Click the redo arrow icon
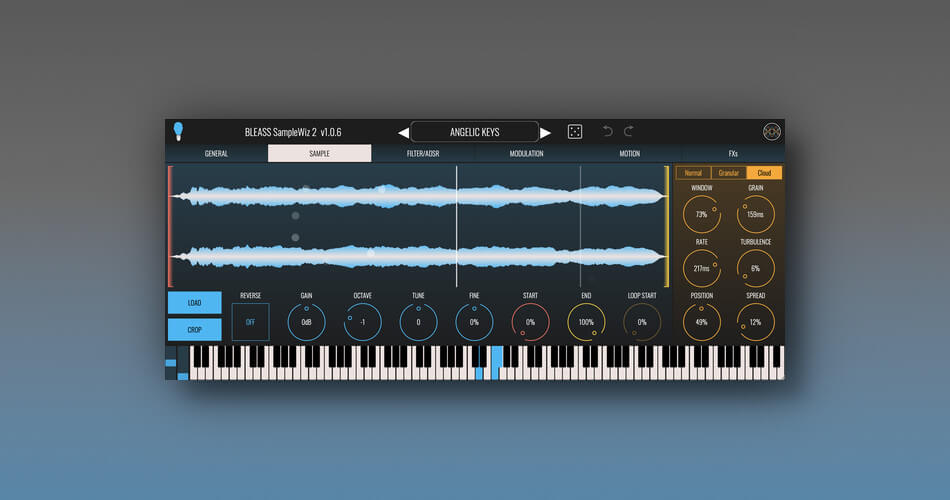Viewport: 950px width, 500px height. pos(629,132)
